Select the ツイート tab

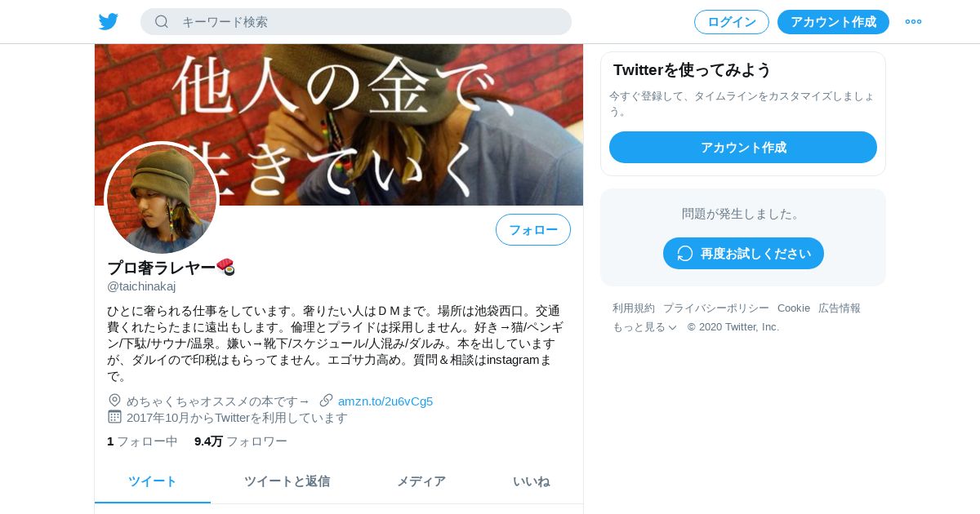[x=153, y=481]
